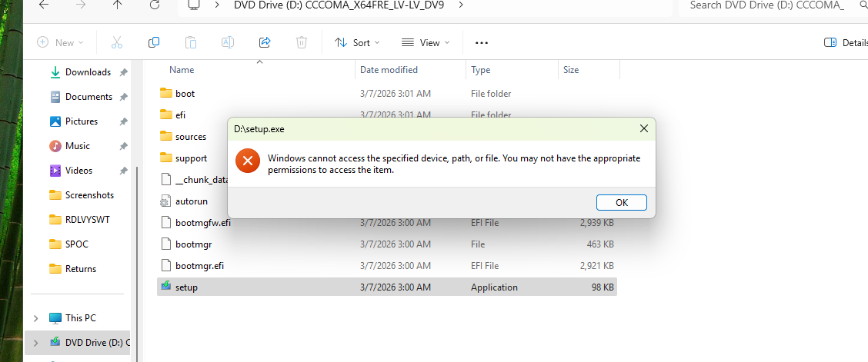Click the red error icon in dialog

tap(248, 161)
